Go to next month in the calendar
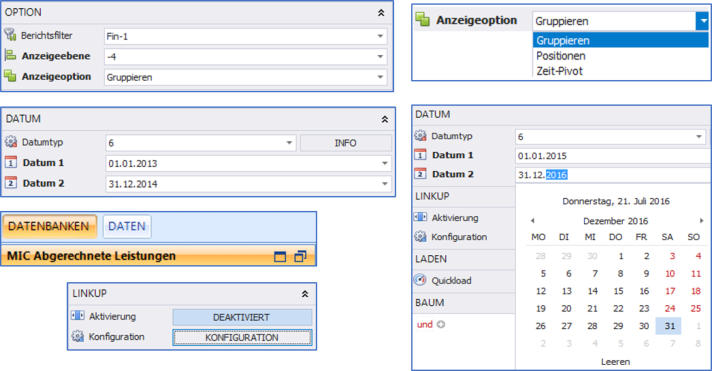The height and width of the screenshot is (371, 712). [x=701, y=221]
